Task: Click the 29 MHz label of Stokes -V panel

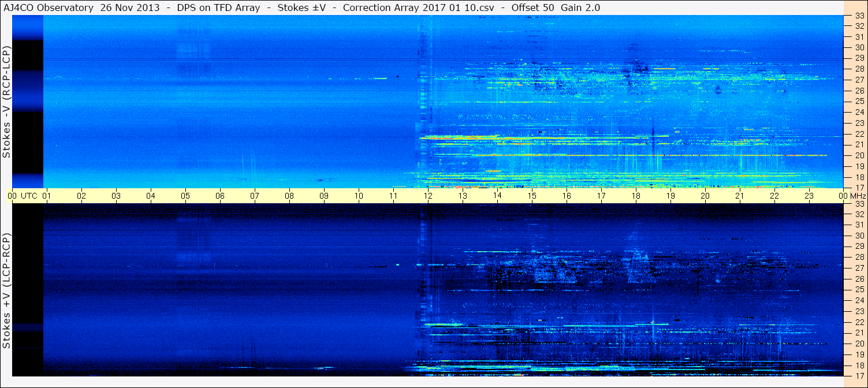Action: (x=859, y=58)
